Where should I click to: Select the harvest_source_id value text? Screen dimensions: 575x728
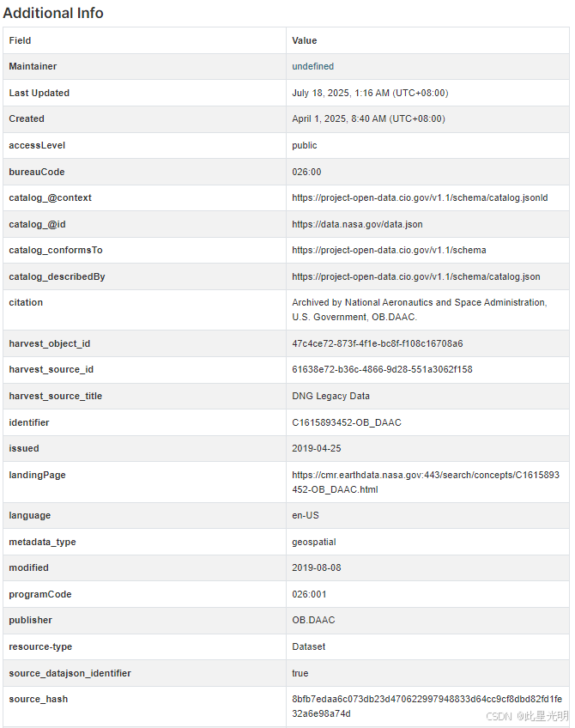[382, 369]
